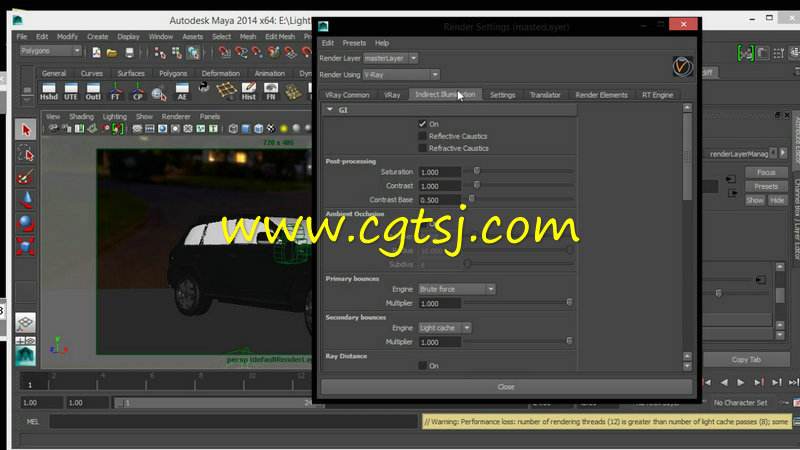Click the snap to grids magnet icon
The height and width of the screenshot is (450, 800).
pos(224,52)
